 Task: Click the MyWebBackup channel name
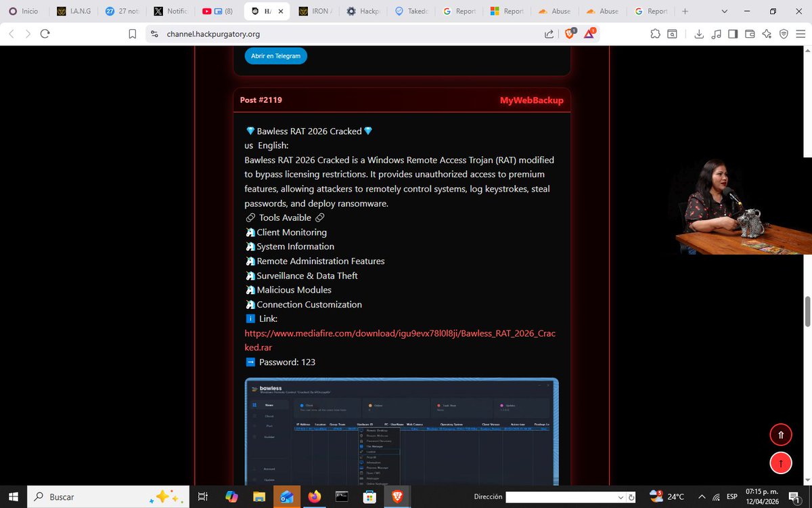(x=531, y=100)
